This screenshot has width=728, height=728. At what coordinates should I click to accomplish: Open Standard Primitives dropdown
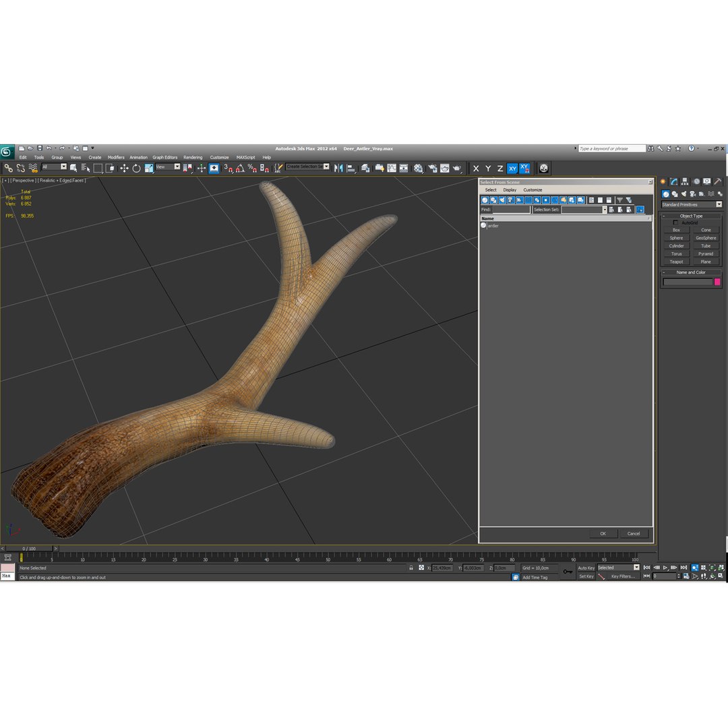tap(692, 204)
